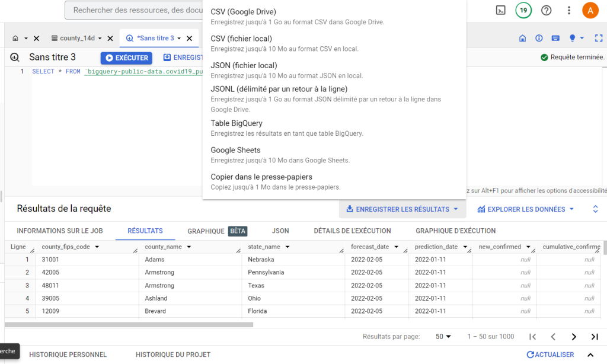Select Table BigQuery menu entry
The image size is (607, 364).
[237, 123]
